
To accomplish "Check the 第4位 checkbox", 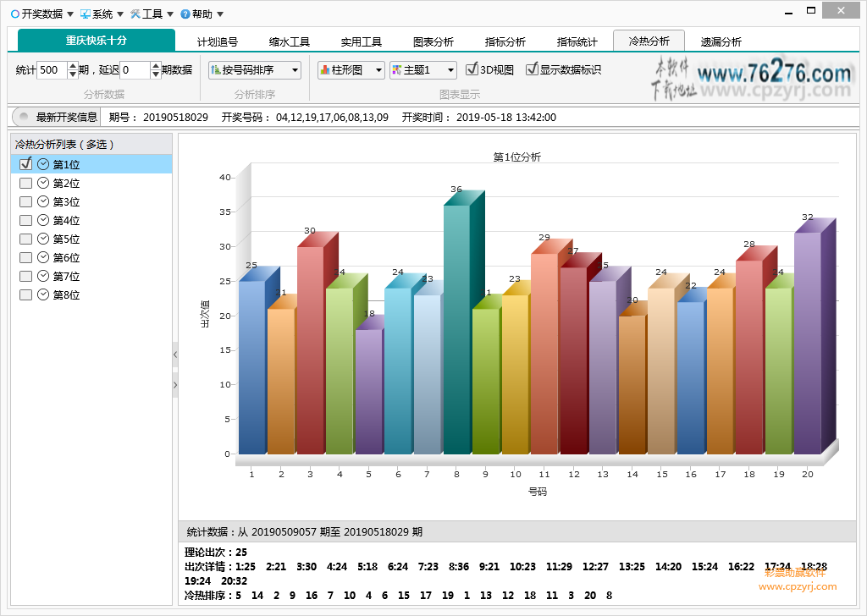I will (25, 221).
